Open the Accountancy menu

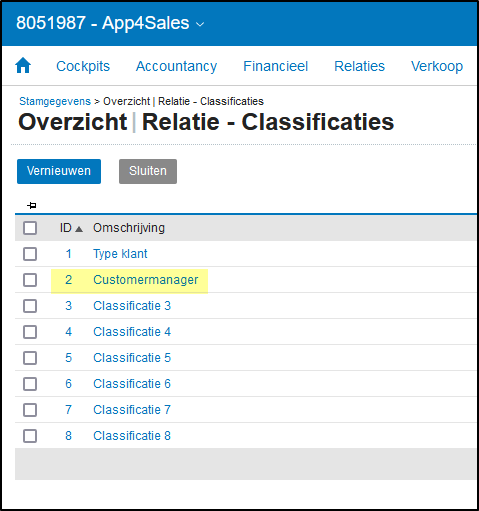coord(176,66)
